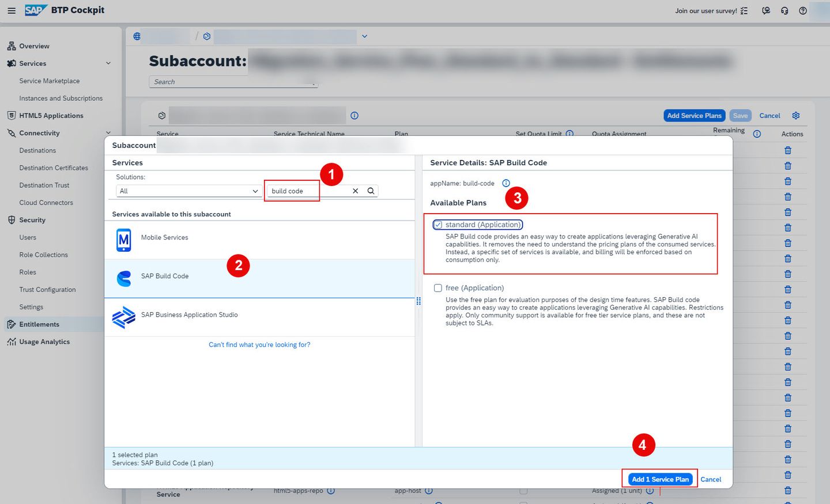Open Entitlements in sidebar
830x504 pixels.
click(x=39, y=324)
